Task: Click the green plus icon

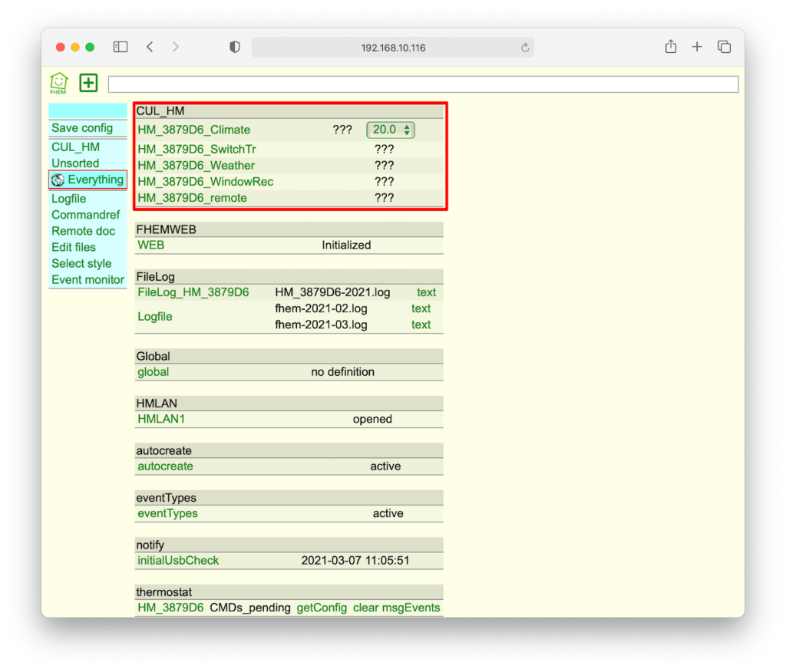Action: [88, 83]
